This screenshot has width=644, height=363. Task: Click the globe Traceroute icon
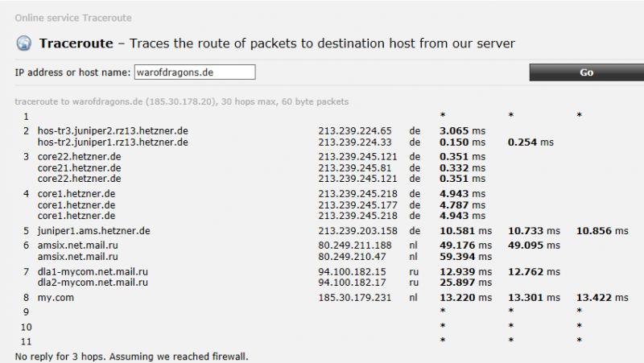(x=24, y=43)
